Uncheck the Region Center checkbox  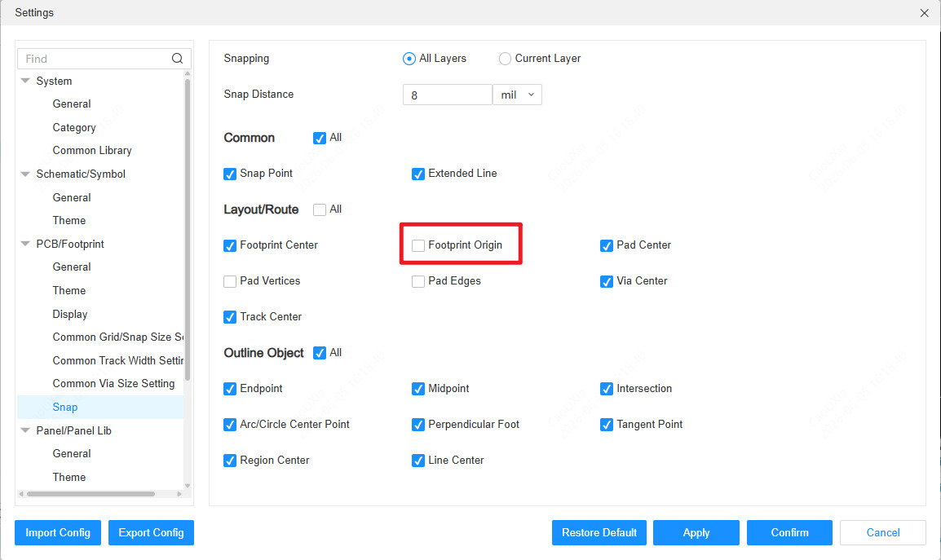[230, 461]
